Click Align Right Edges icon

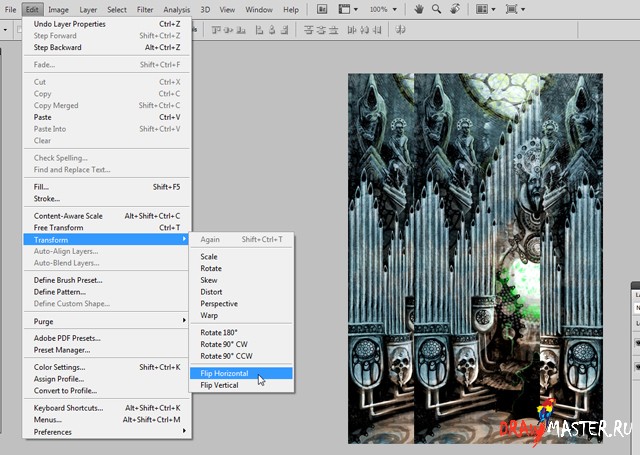[284, 30]
